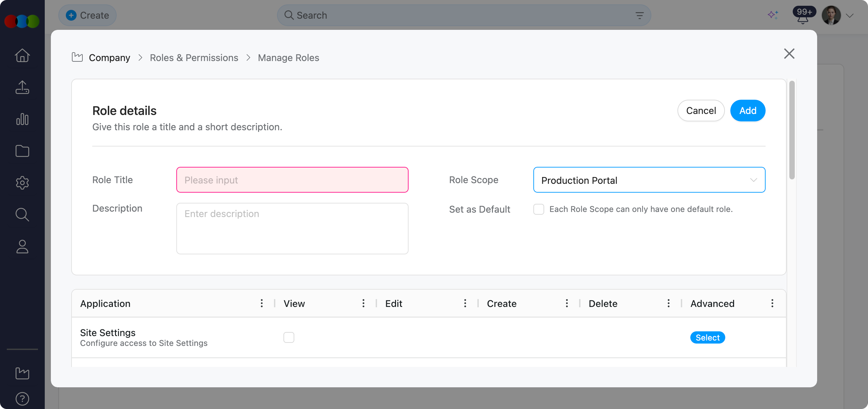Open the Advanced column kebab menu
Viewport: 868px width, 409px height.
[x=772, y=304]
